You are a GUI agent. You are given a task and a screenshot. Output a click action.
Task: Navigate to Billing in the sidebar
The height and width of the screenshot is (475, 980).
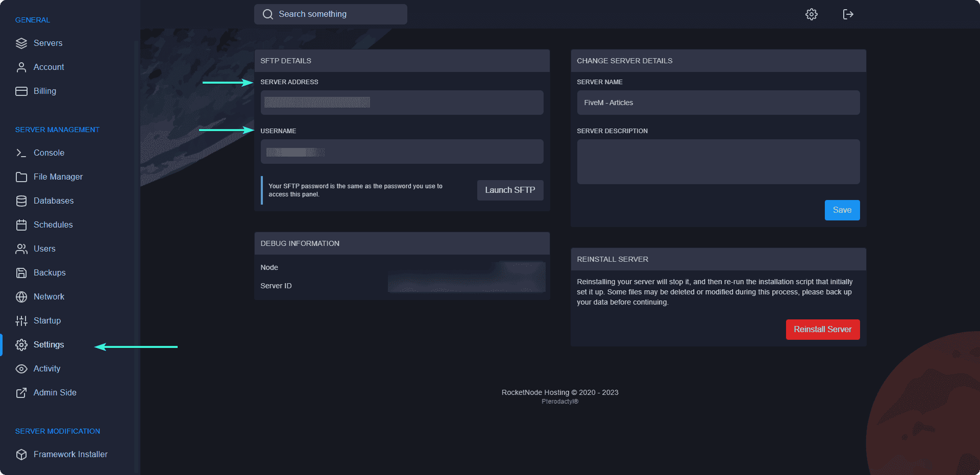[x=45, y=91]
